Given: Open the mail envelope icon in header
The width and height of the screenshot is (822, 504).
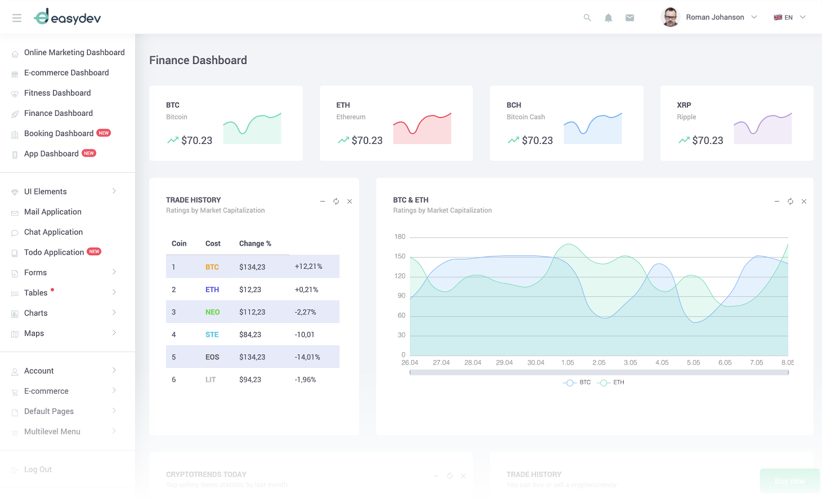Looking at the screenshot, I should (x=629, y=18).
